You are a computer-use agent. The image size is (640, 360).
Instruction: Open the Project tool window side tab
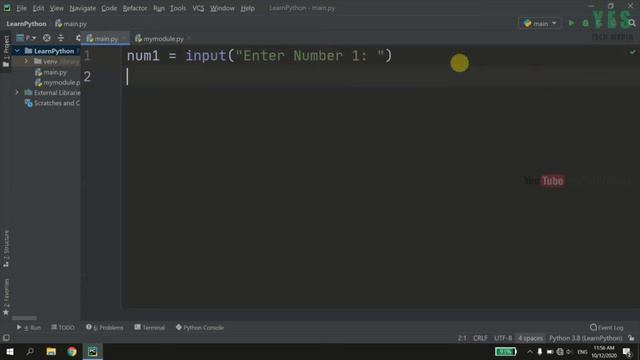[6, 51]
